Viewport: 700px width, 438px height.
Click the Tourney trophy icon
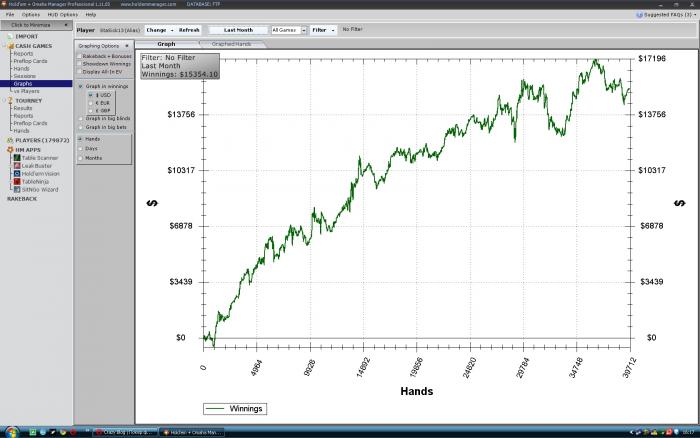click(x=10, y=101)
